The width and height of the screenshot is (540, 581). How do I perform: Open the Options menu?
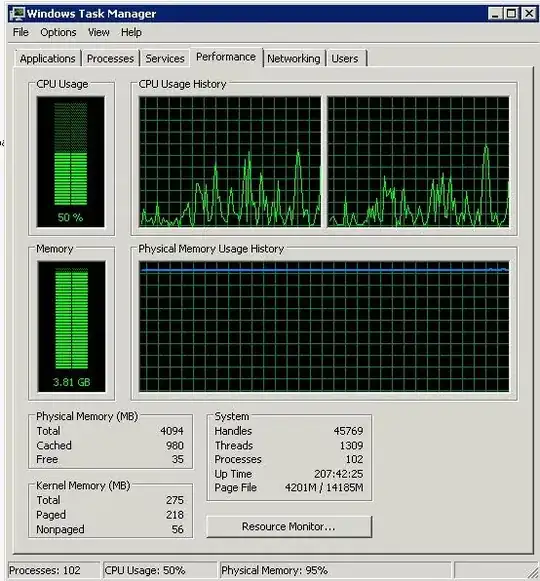[x=58, y=33]
